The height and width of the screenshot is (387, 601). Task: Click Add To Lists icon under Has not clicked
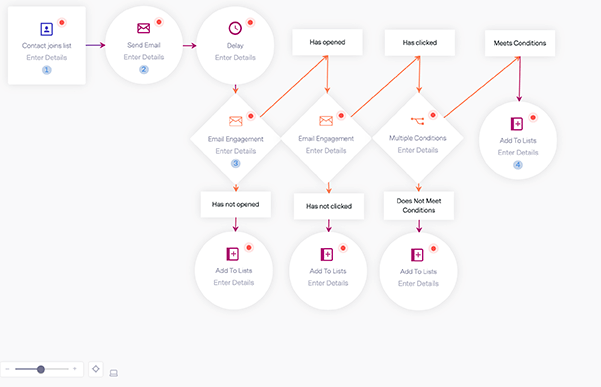327,254
